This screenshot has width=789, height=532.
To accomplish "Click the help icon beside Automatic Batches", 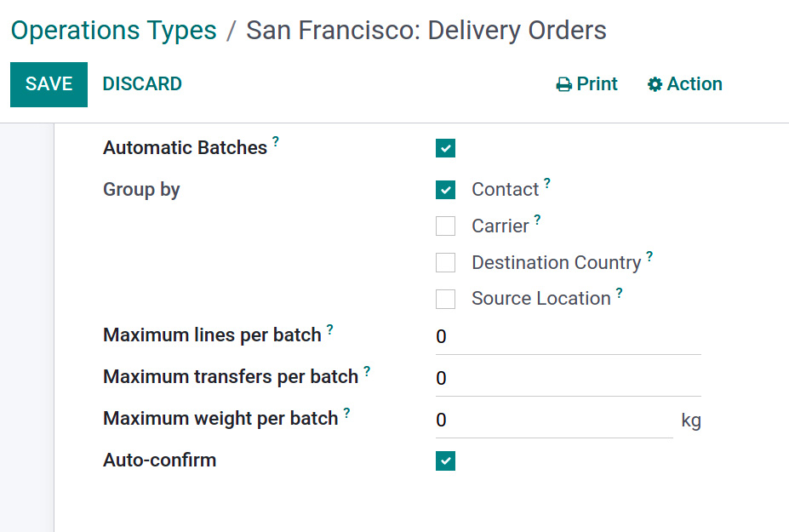I will pyautogui.click(x=275, y=141).
